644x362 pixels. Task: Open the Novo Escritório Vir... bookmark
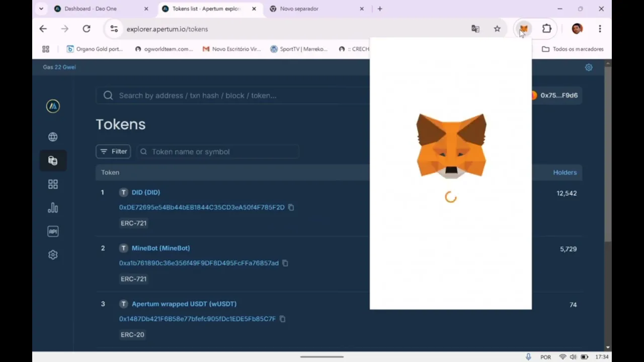231,49
